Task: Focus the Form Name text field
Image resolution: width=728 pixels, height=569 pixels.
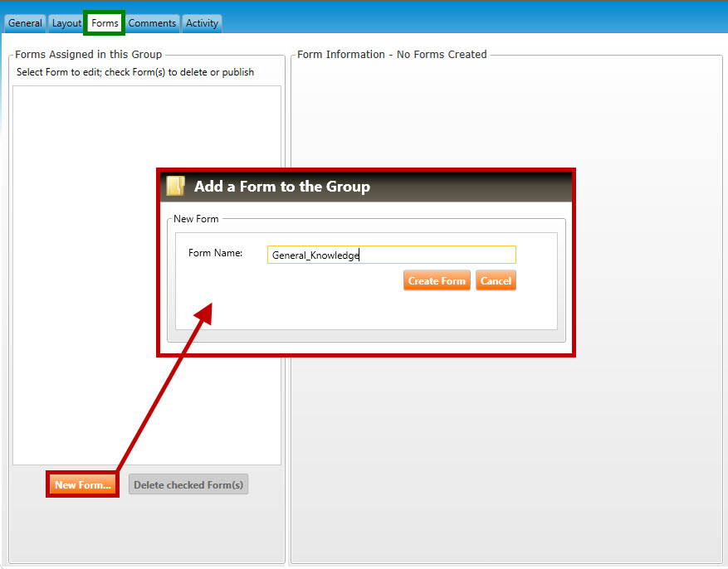Action: tap(391, 255)
